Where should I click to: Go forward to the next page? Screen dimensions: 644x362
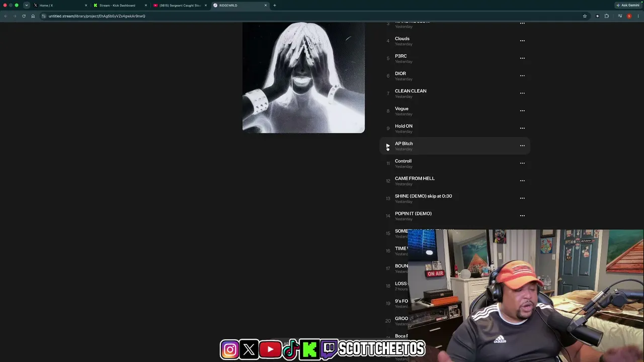(15, 16)
